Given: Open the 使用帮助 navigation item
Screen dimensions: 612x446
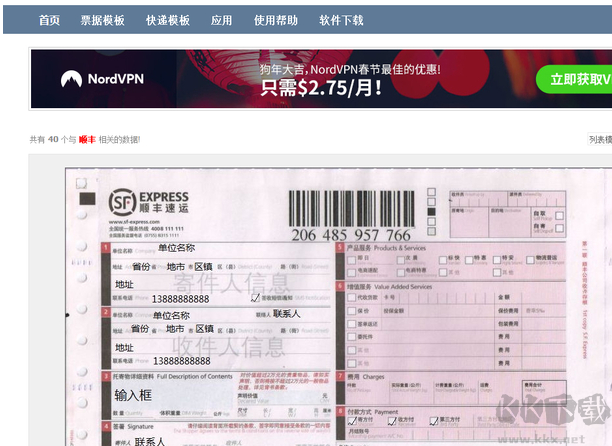Looking at the screenshot, I should pos(276,20).
